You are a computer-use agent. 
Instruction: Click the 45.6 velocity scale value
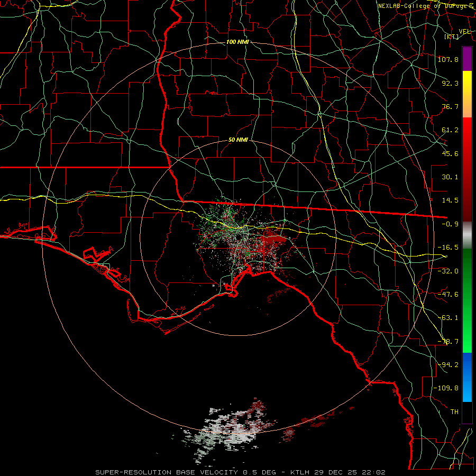(450, 153)
